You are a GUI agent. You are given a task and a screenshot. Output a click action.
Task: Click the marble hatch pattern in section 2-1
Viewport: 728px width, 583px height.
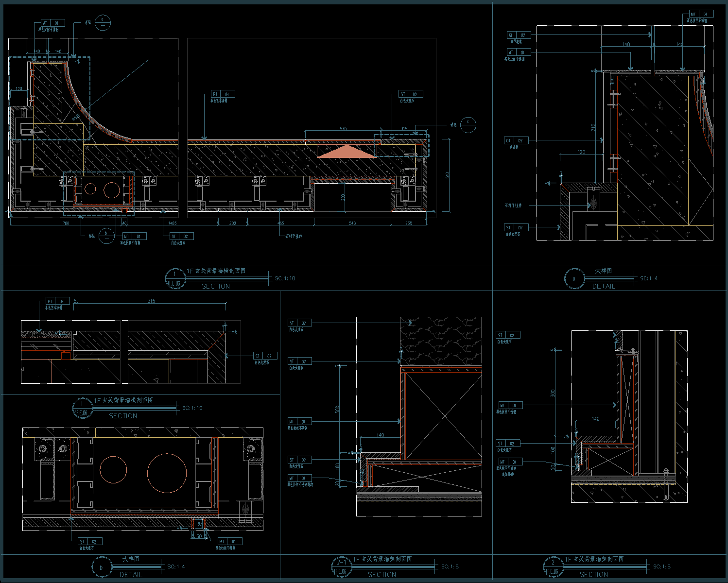441,341
